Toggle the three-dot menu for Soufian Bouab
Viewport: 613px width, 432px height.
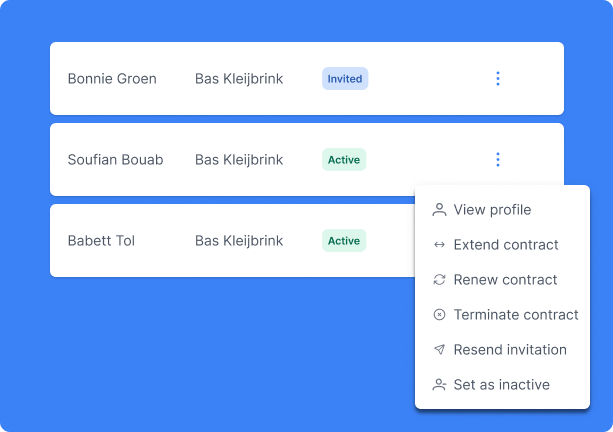pyautogui.click(x=498, y=160)
